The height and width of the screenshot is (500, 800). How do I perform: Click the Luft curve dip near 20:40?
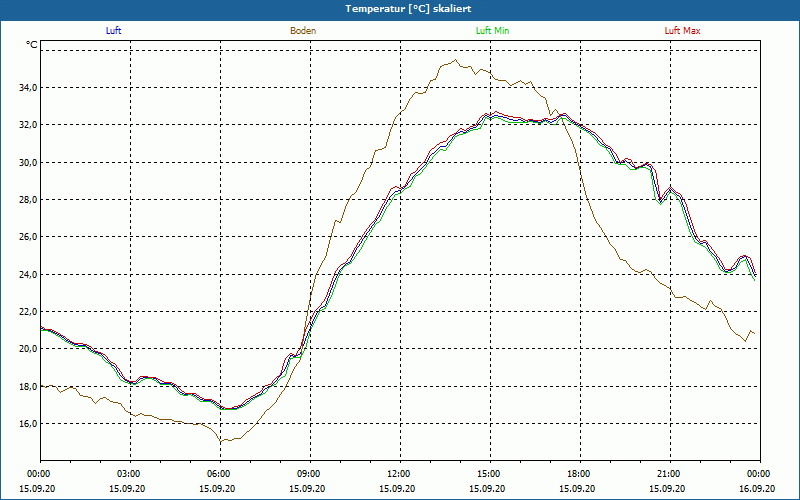660,202
